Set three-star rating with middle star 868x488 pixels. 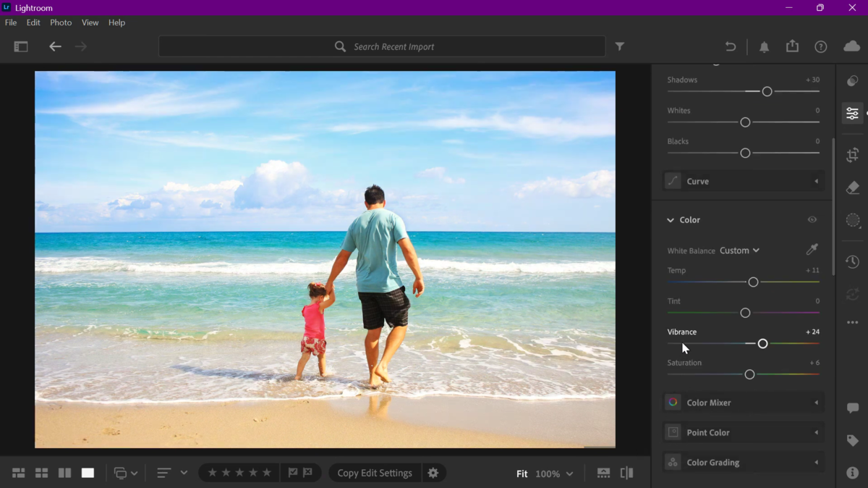point(239,473)
